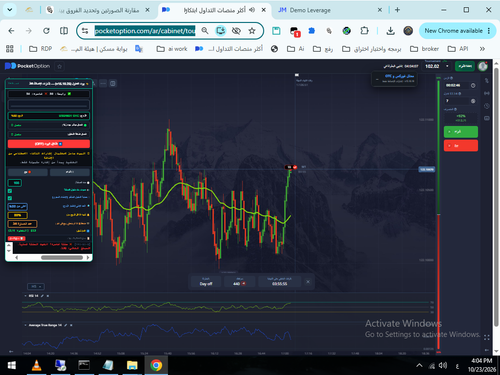Bookmark this page with the star icon
Screen dimensions: 500x375
(252, 31)
